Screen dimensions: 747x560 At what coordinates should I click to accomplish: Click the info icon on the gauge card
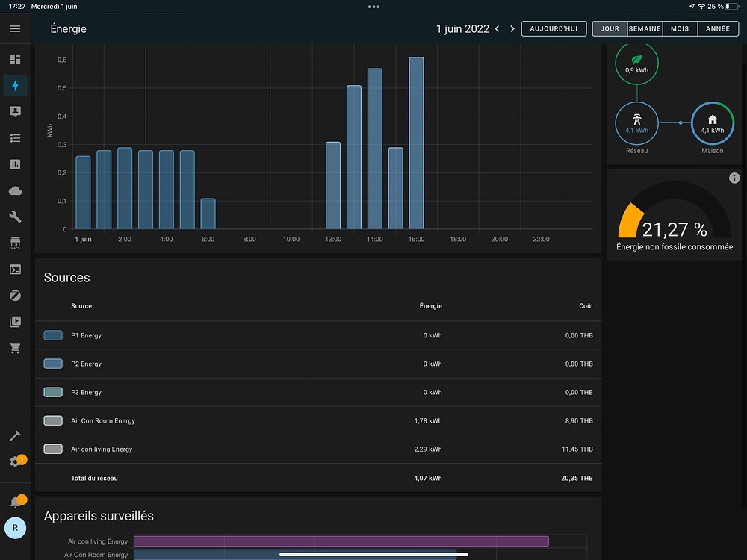[734, 178]
